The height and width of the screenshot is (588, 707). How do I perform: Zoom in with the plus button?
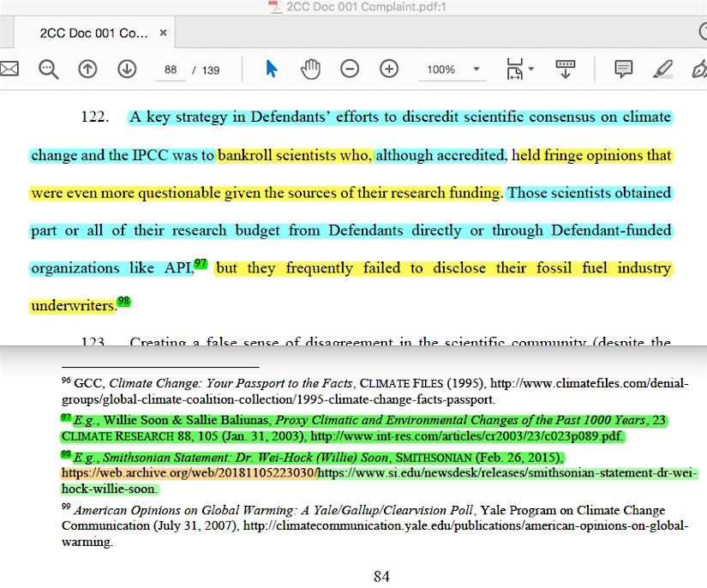(389, 69)
